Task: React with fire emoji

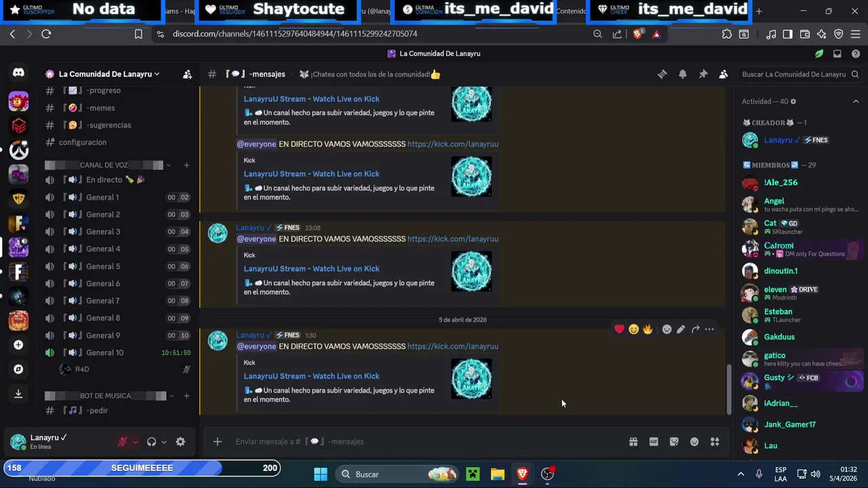Action: (648, 329)
